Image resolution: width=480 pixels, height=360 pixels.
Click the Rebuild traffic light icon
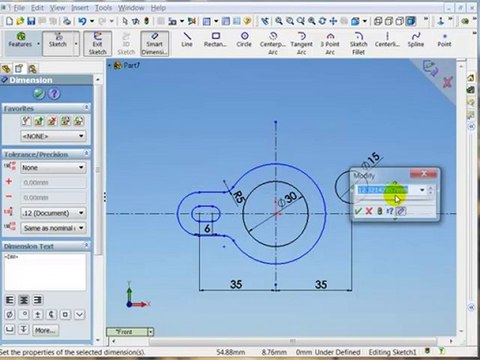click(146, 21)
